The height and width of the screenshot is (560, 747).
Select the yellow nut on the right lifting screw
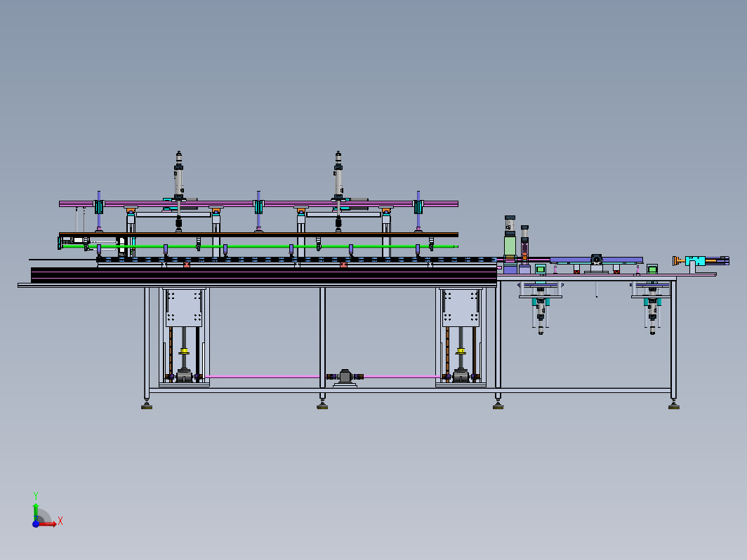(x=461, y=352)
